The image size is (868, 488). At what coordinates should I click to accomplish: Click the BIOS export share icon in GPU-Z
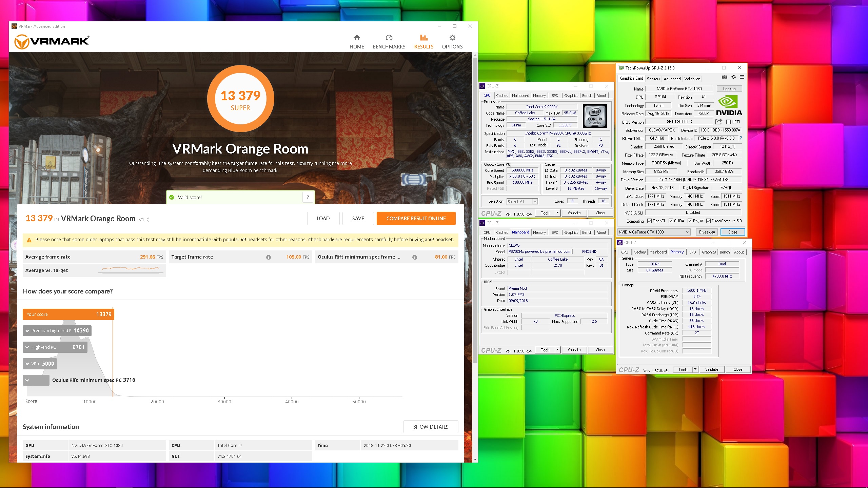(718, 122)
